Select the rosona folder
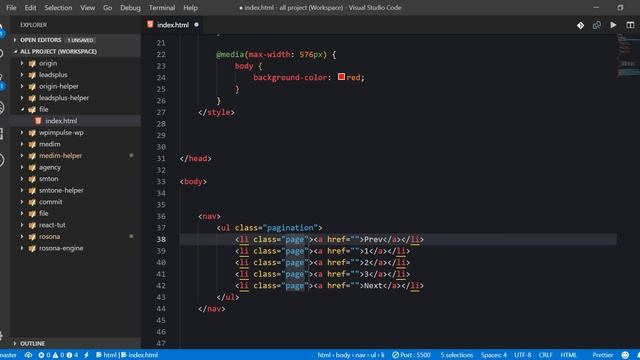The image size is (640, 360). point(49,236)
